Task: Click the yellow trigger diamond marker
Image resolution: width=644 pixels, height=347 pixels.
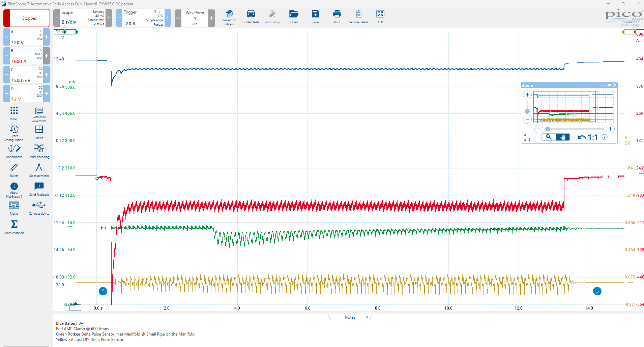Action: click(97, 178)
